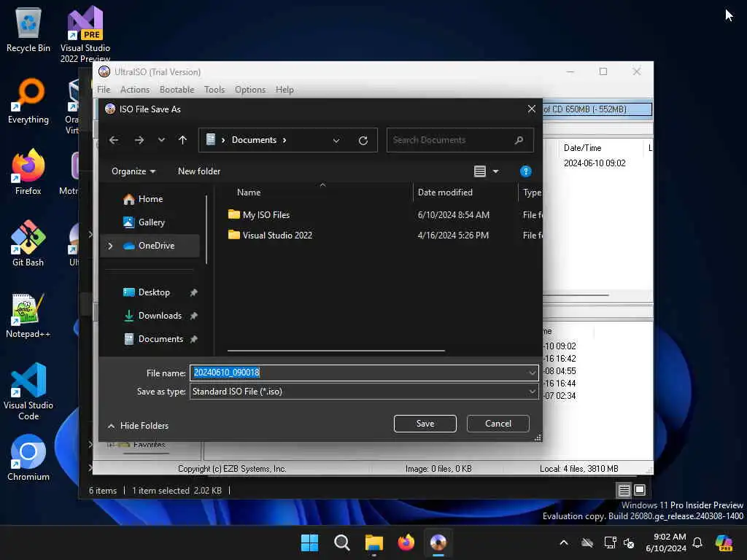Open UltraISO Bootable menu
Viewport: 747px width, 560px height.
(177, 90)
